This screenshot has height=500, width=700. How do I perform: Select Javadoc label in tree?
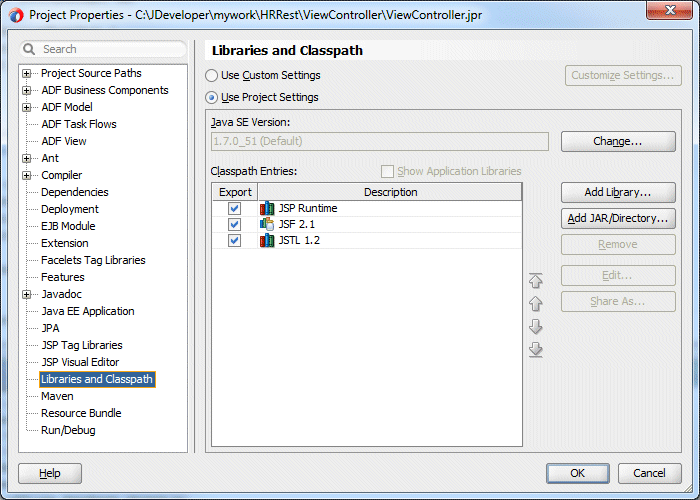pos(61,294)
